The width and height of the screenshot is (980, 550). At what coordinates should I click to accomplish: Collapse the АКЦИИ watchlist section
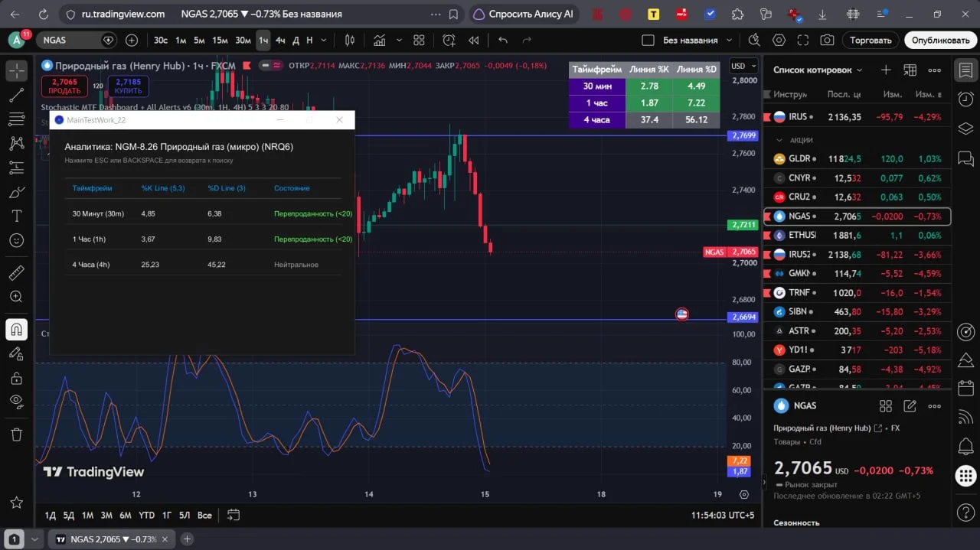coord(779,140)
